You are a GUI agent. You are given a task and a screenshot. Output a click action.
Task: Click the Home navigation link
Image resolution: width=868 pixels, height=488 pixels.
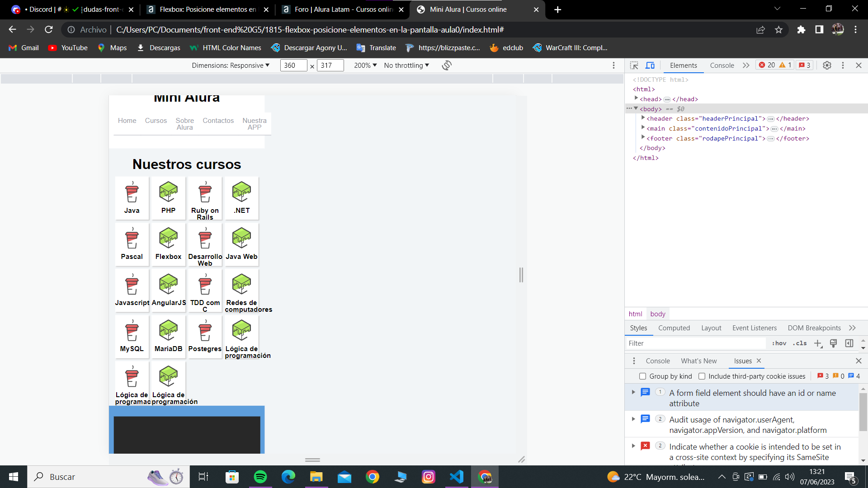tap(127, 120)
